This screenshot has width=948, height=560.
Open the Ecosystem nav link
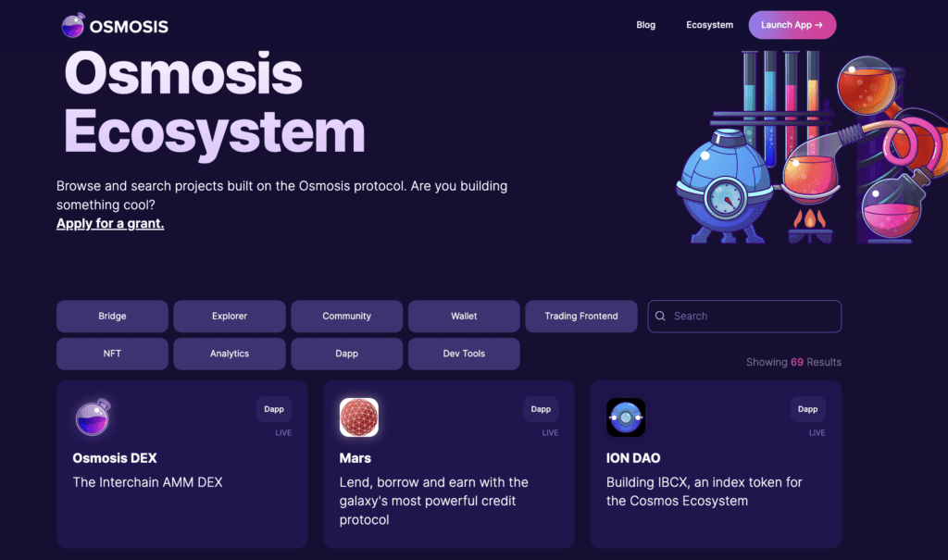click(709, 25)
